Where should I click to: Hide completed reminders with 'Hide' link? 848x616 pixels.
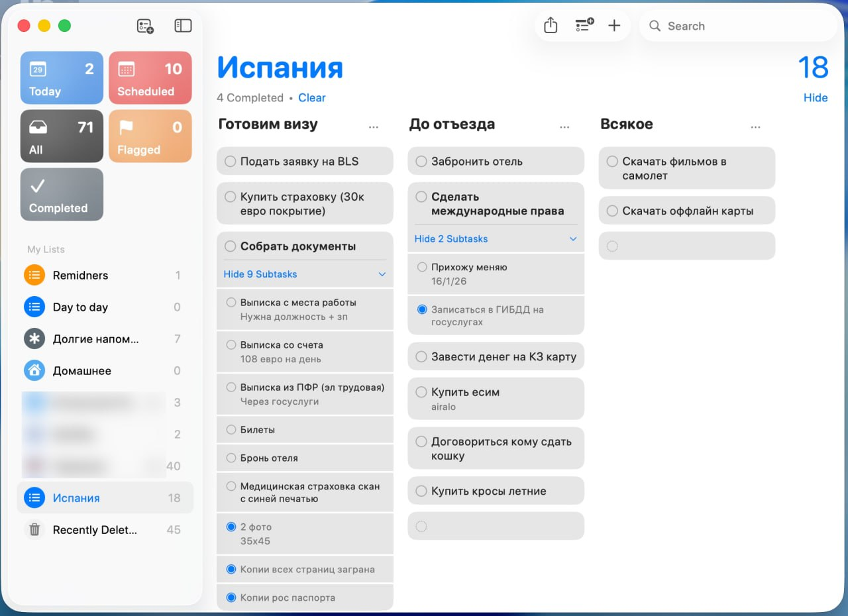[x=816, y=97]
